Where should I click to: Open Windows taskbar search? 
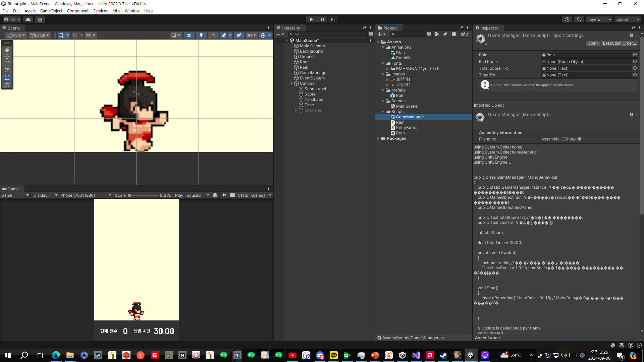pyautogui.click(x=24, y=355)
